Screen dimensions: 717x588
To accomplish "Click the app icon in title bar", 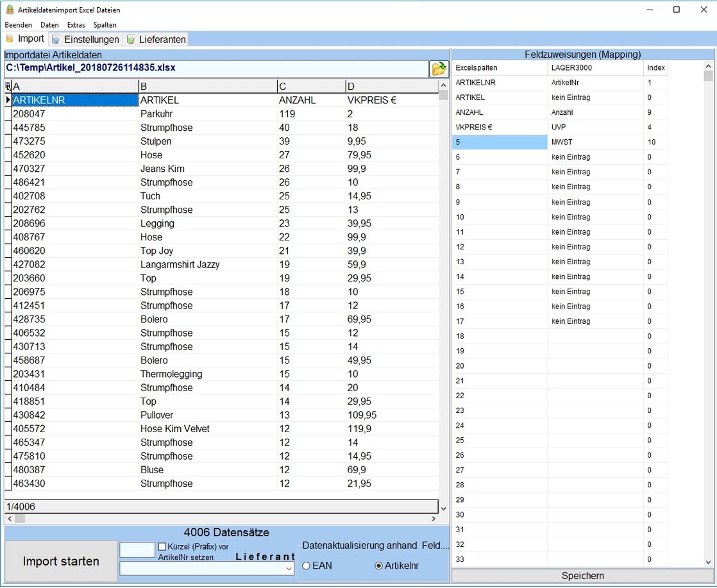I will [x=9, y=10].
